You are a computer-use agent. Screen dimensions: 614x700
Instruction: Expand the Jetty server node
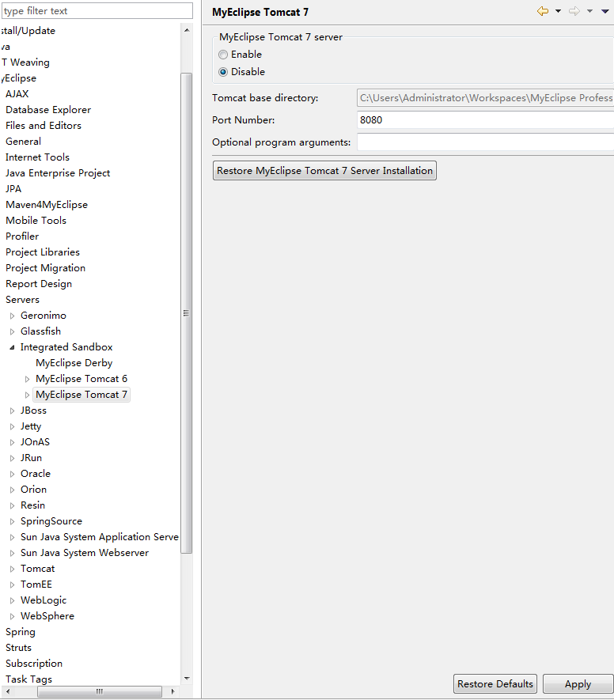pyautogui.click(x=12, y=427)
